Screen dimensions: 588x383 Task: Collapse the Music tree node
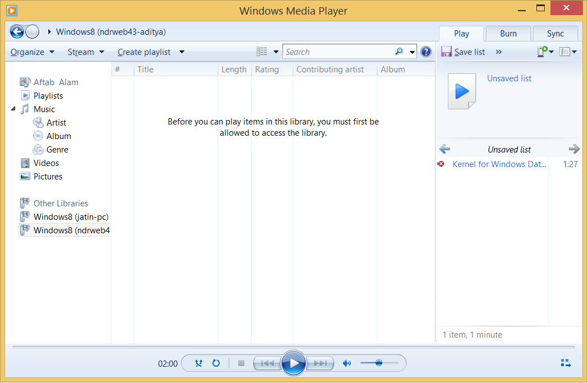[12, 109]
